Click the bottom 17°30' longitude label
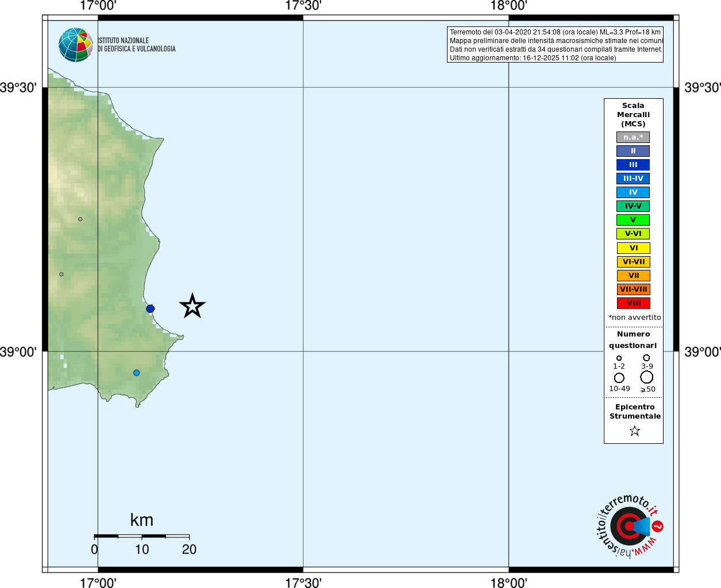The image size is (721, 588). point(303,583)
